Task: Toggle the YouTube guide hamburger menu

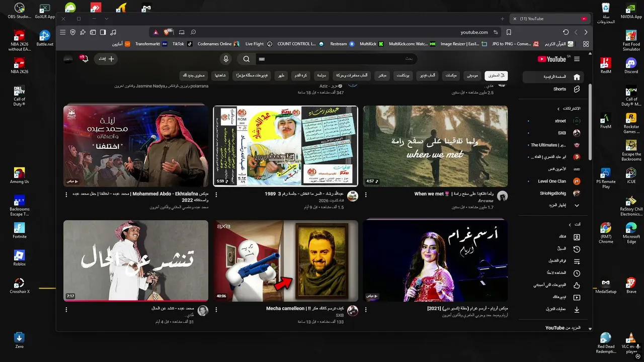Action: [577, 59]
